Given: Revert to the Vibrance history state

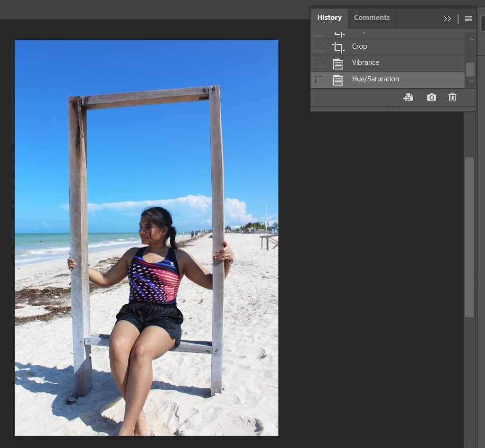Looking at the screenshot, I should (x=365, y=62).
